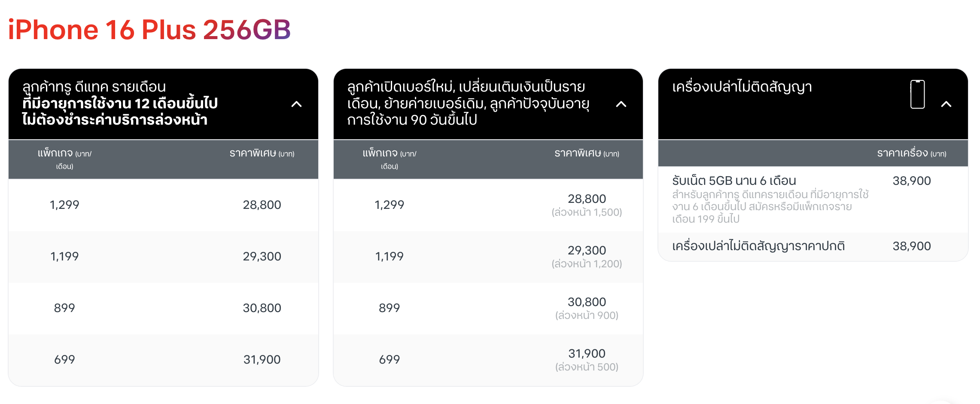Screen dimensions: 980x404
Task: Click the 30,800 price in the True Dtac table
Action: point(262,308)
